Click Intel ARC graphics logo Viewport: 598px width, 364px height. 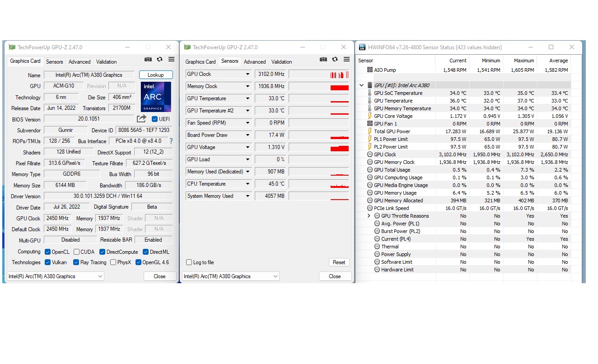156,97
